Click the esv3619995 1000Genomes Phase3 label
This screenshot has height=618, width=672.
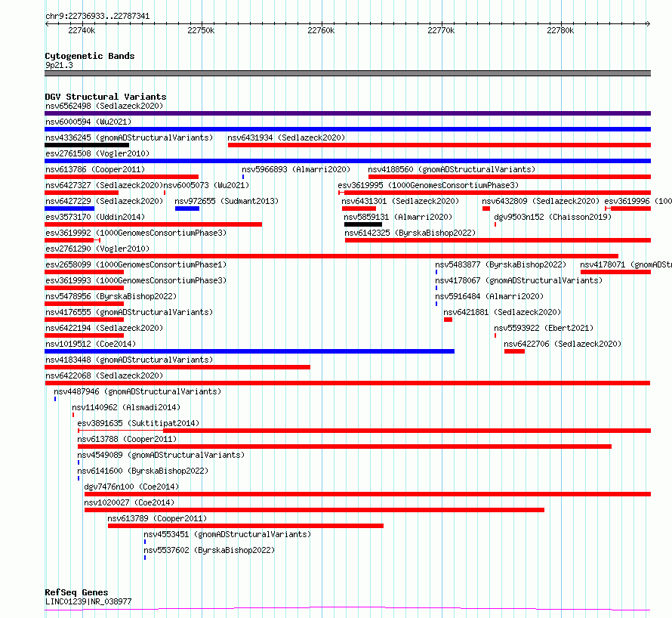[x=428, y=185]
